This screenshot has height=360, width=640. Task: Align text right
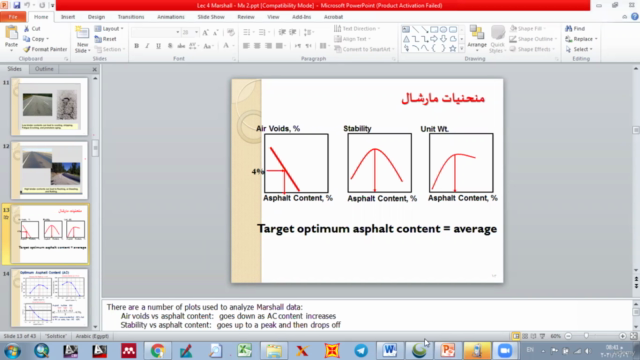[268, 46]
